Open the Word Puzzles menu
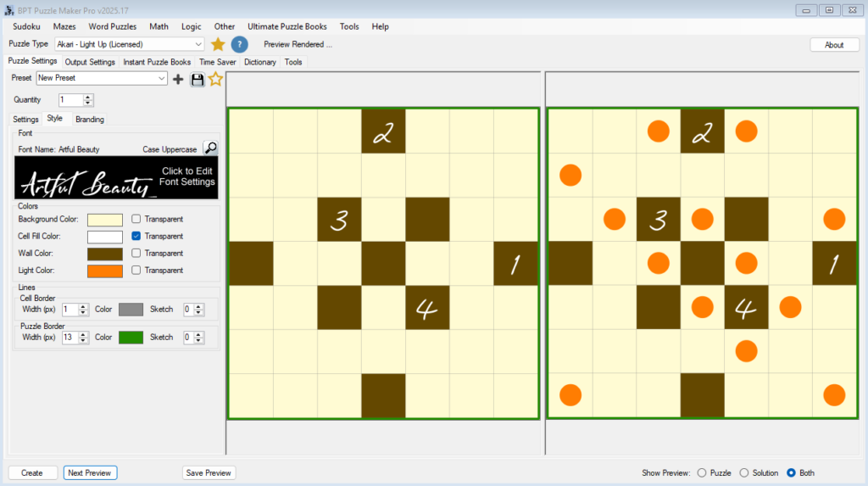Screen dimensions: 868x486 click(x=113, y=26)
